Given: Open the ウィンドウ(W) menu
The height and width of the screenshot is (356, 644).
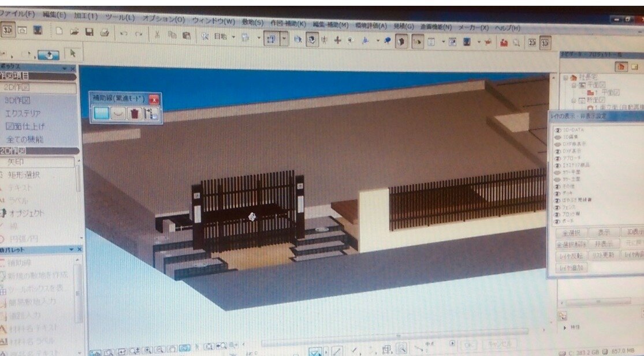Looking at the screenshot, I should [x=213, y=21].
